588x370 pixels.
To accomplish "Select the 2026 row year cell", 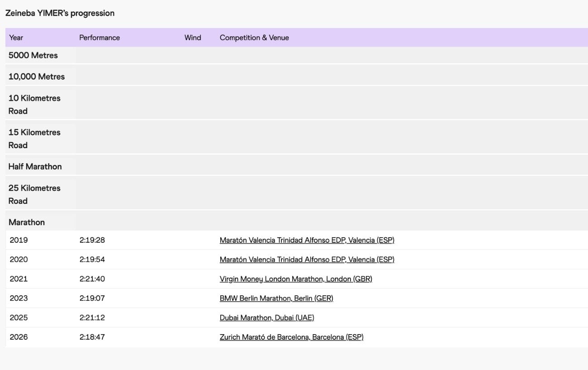I will click(18, 337).
